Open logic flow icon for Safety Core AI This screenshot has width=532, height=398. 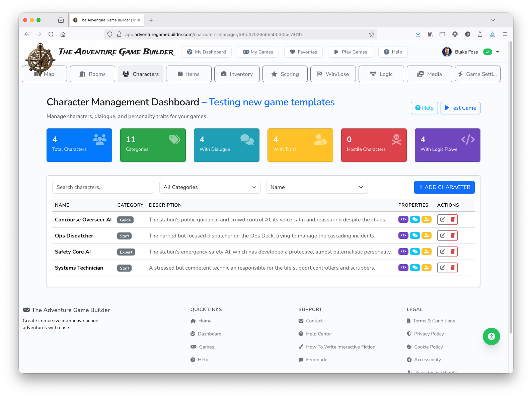coord(403,252)
